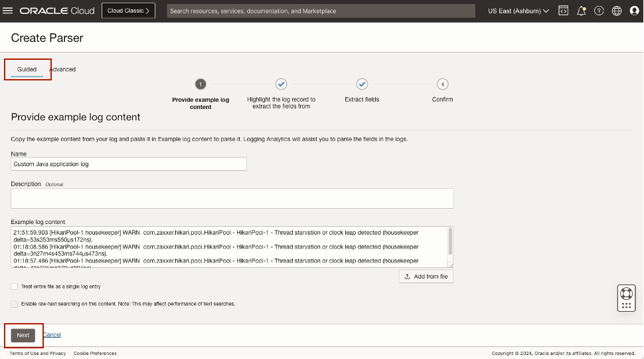
Task: Open the help question mark menu
Action: coord(599,11)
